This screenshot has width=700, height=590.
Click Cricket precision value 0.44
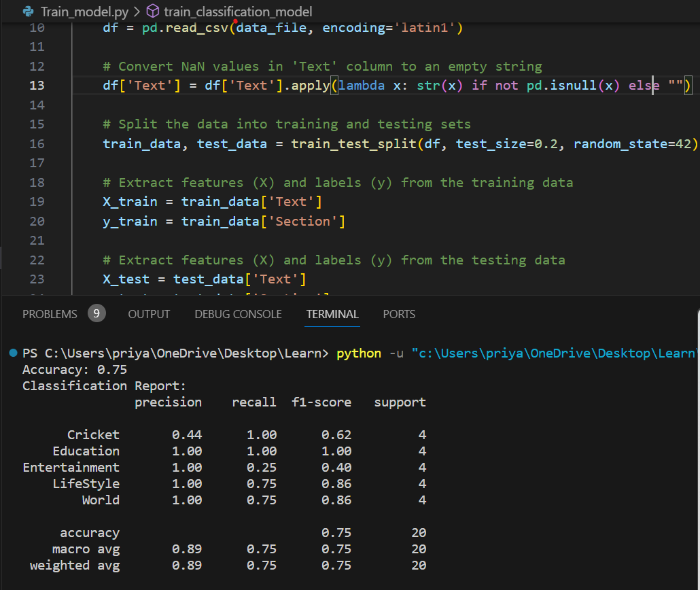[x=187, y=435]
